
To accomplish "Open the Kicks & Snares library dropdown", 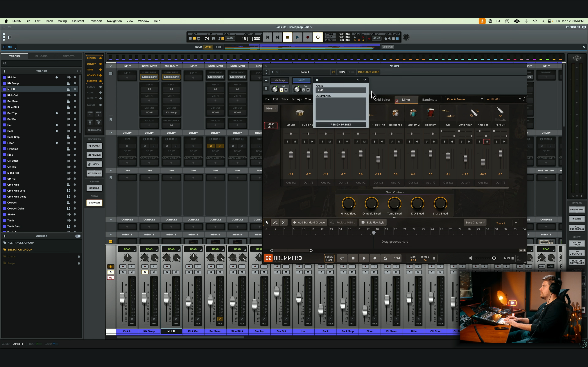I will 464,99.
